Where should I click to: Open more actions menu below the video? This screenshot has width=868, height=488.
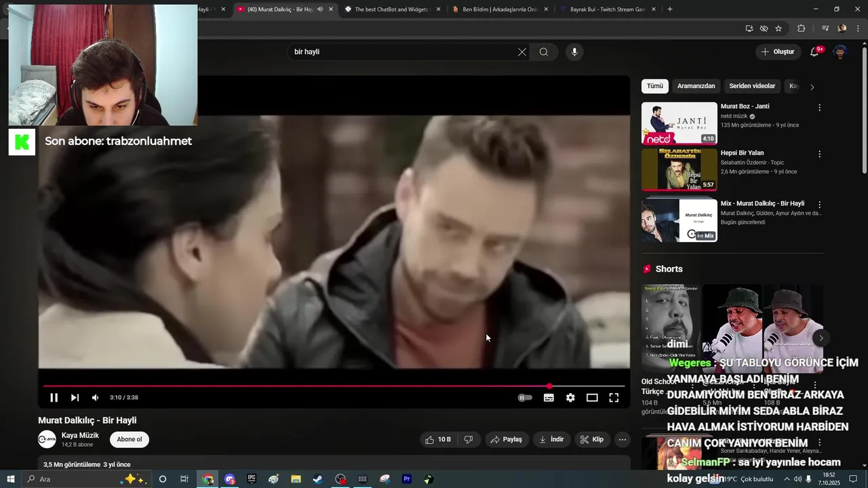[623, 440]
